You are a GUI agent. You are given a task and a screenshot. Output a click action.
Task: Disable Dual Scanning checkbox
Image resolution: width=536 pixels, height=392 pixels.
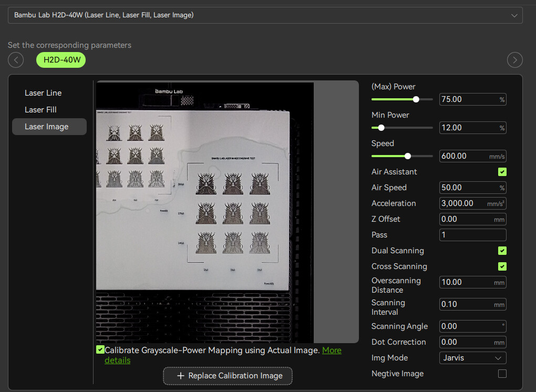[502, 251]
